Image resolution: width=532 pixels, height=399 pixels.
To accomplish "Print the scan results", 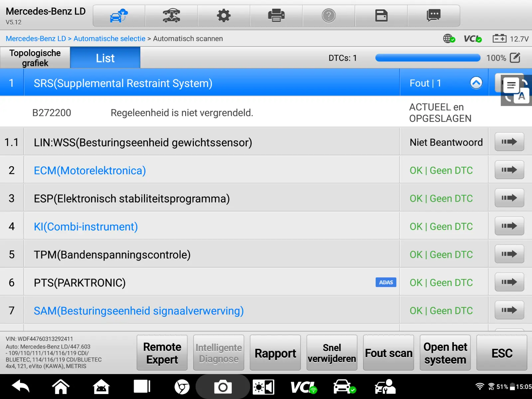I will [x=276, y=16].
